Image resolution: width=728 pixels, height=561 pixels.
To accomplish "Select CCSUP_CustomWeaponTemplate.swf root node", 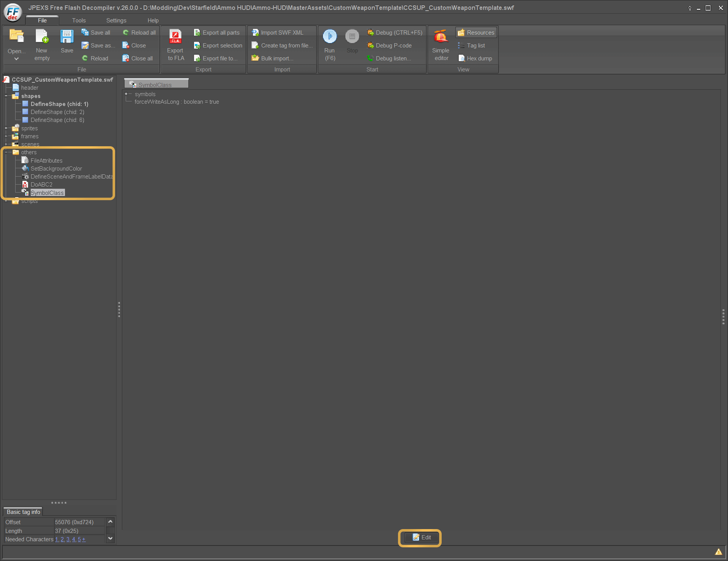I will click(59, 80).
